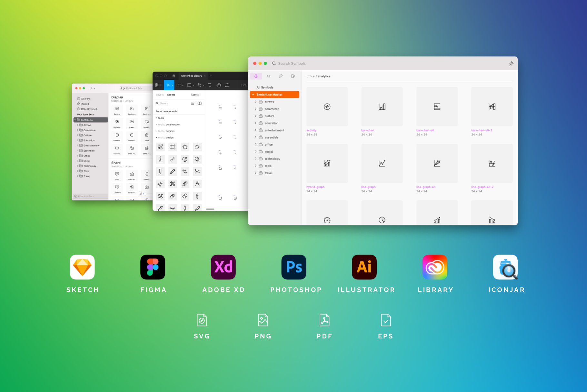Go to Figma home icon
587x392 pixels.
click(174, 76)
